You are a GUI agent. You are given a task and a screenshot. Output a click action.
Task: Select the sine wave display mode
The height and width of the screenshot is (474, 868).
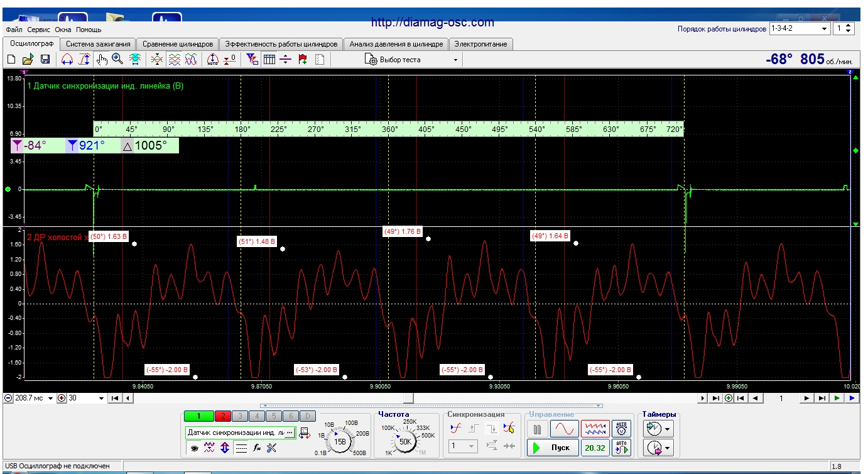click(x=564, y=429)
